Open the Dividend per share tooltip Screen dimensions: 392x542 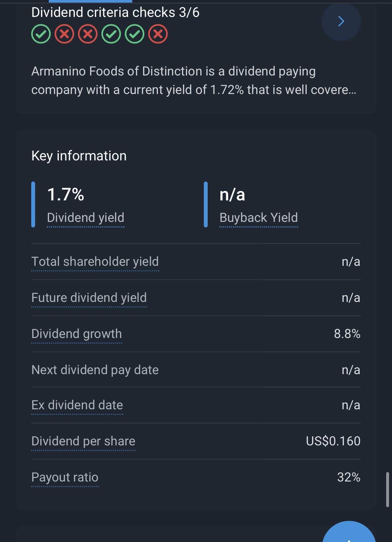coord(83,441)
